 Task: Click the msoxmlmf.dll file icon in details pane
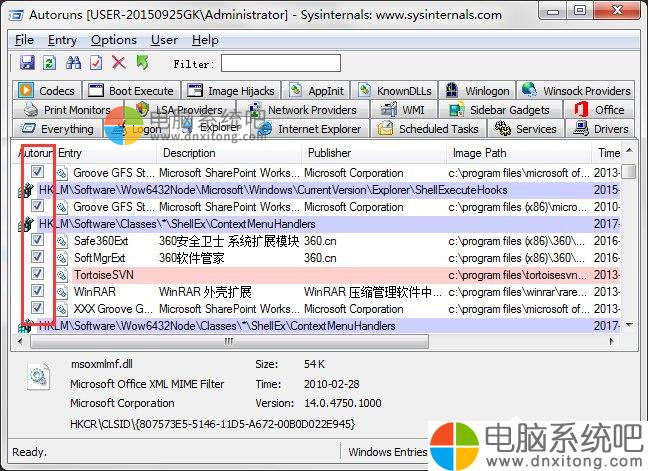tap(39, 376)
